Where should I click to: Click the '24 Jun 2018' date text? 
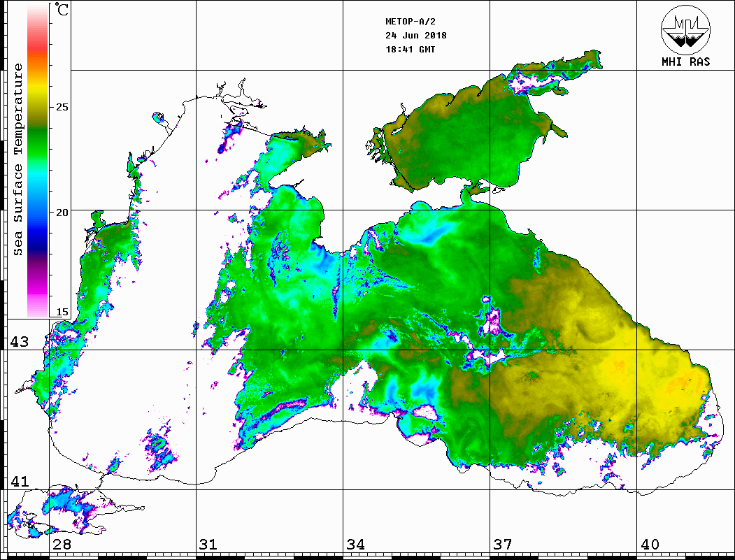(416, 36)
